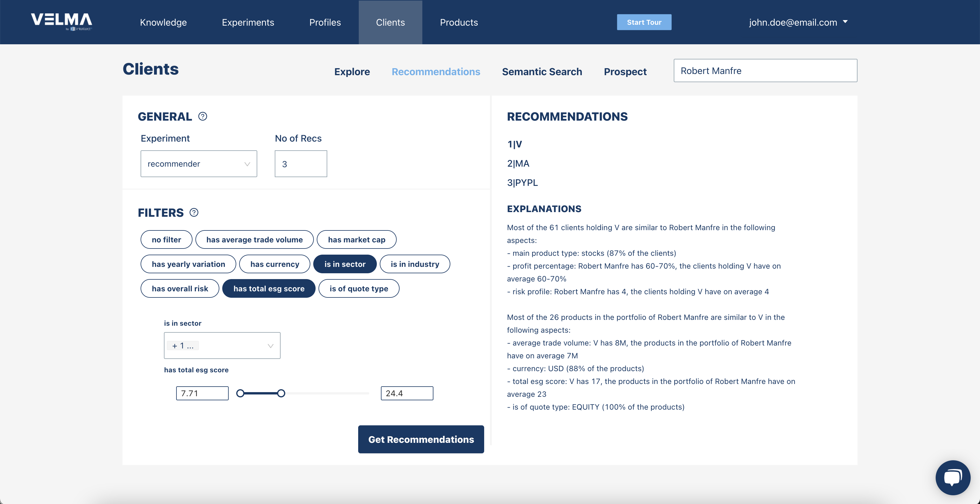Screen dimensions: 980x504
Task: Toggle the 'is in sector' filter chip
Action: tap(345, 264)
